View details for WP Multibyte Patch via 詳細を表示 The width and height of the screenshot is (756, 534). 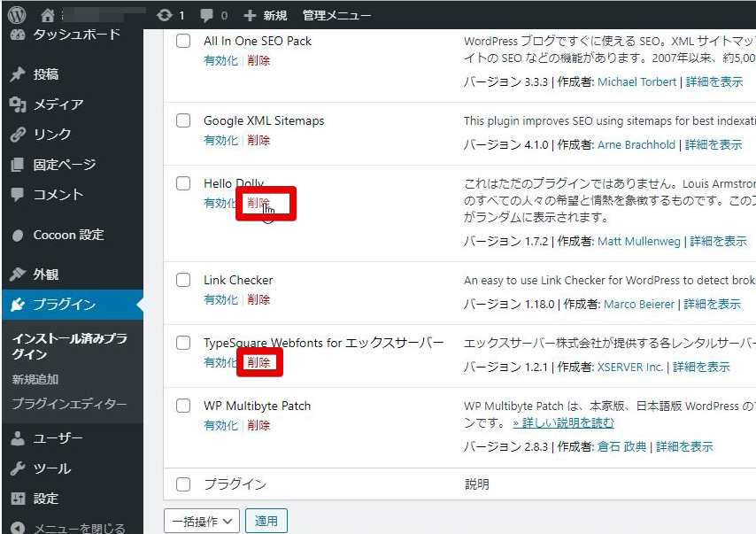684,446
